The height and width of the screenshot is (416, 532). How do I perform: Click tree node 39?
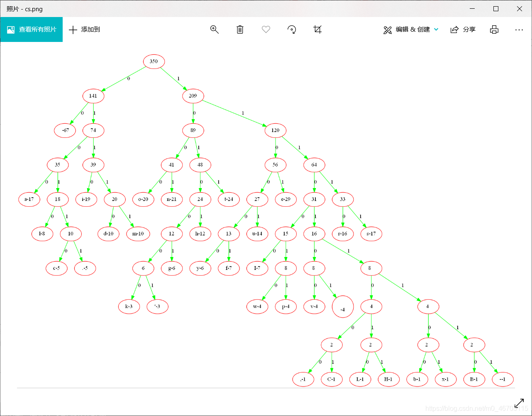click(x=93, y=165)
